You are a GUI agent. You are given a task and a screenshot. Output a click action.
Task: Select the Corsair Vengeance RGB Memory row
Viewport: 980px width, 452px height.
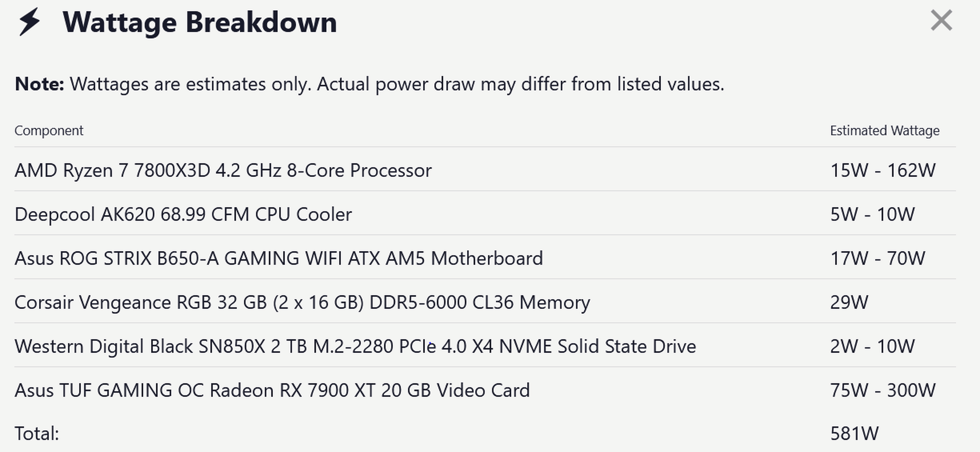pos(485,302)
